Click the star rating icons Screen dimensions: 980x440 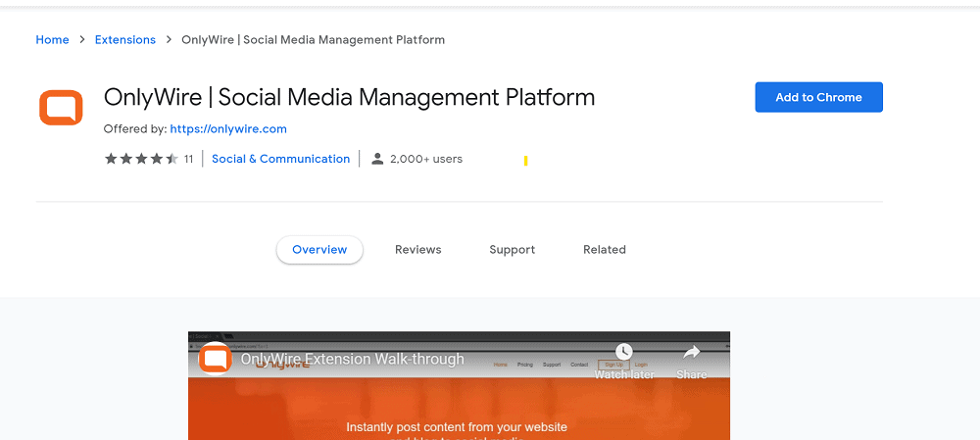[x=141, y=159]
